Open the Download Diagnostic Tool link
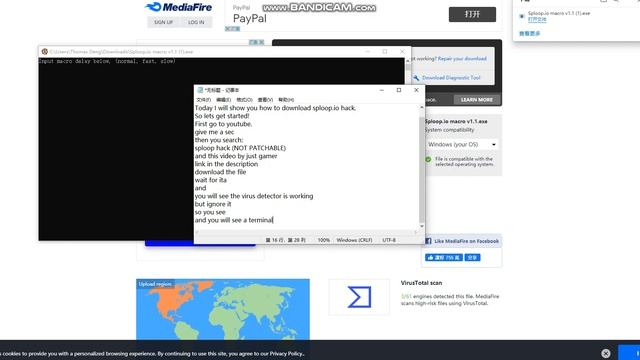 pyautogui.click(x=451, y=78)
